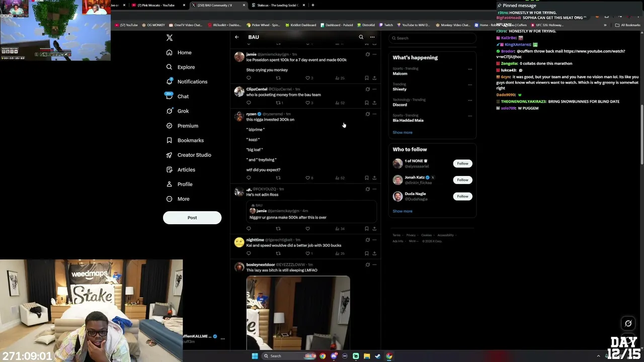Repost ClipzCentel's post
The image size is (644, 362).
(x=278, y=103)
